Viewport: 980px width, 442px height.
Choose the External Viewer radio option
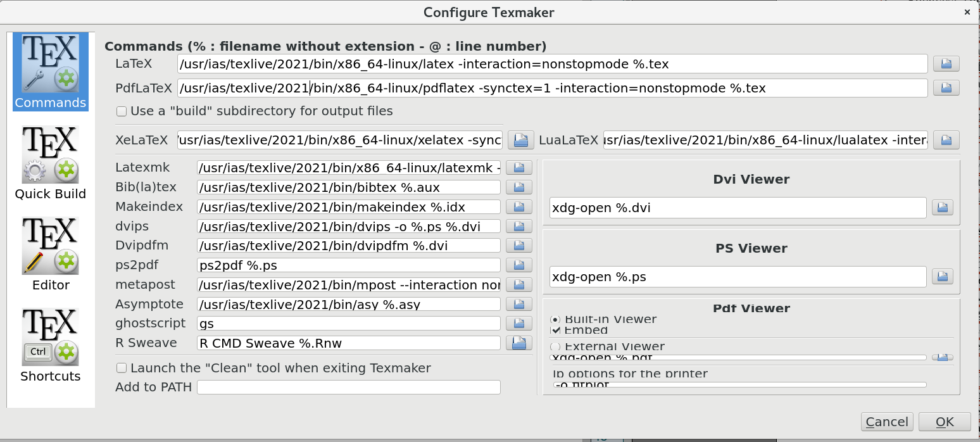click(x=556, y=346)
